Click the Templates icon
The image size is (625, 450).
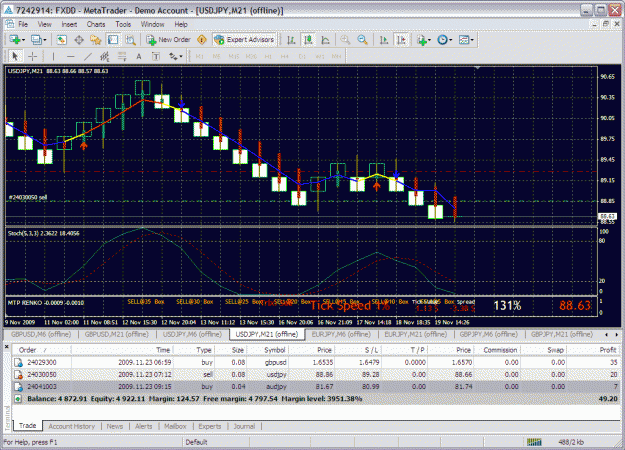tap(464, 40)
